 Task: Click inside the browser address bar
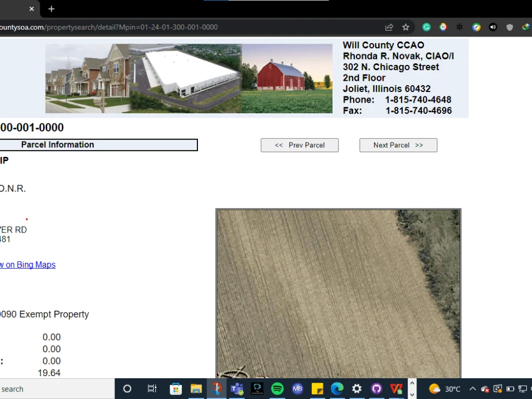coord(160,27)
